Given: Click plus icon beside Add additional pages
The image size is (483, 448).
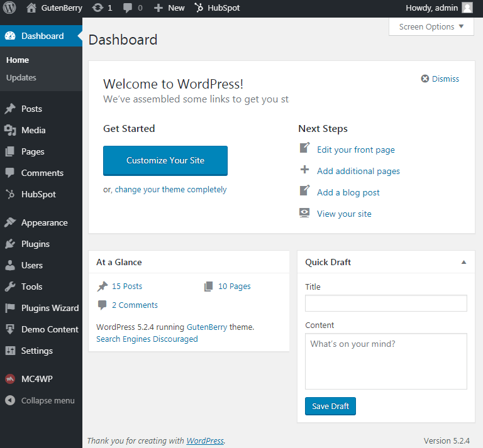Looking at the screenshot, I should click(x=304, y=170).
